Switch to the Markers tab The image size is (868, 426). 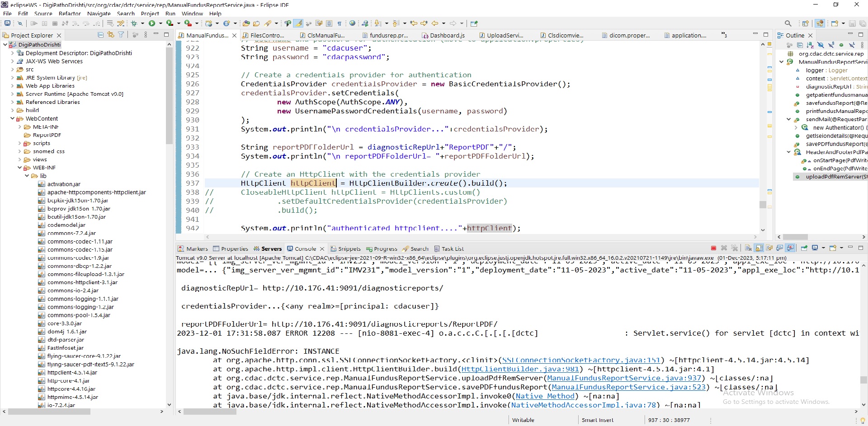[x=193, y=248]
